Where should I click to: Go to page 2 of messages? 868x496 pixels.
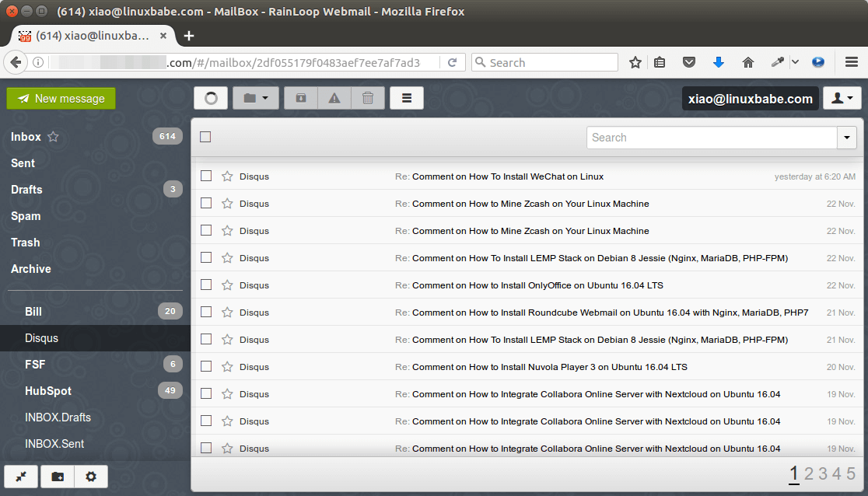pos(809,473)
